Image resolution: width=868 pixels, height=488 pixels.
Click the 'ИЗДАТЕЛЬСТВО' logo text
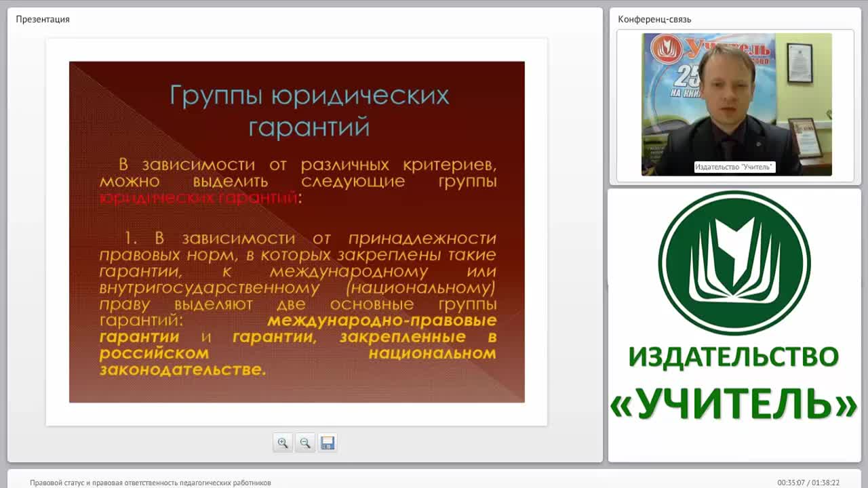(x=734, y=357)
